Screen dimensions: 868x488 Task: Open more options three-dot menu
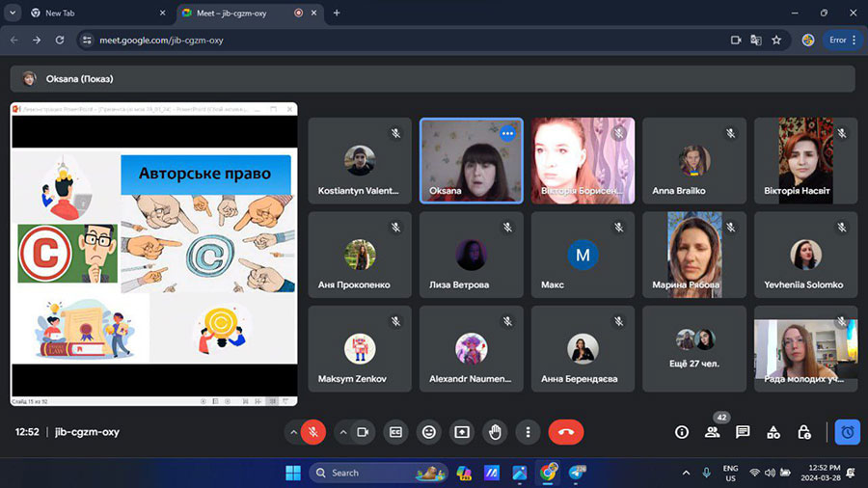point(528,432)
